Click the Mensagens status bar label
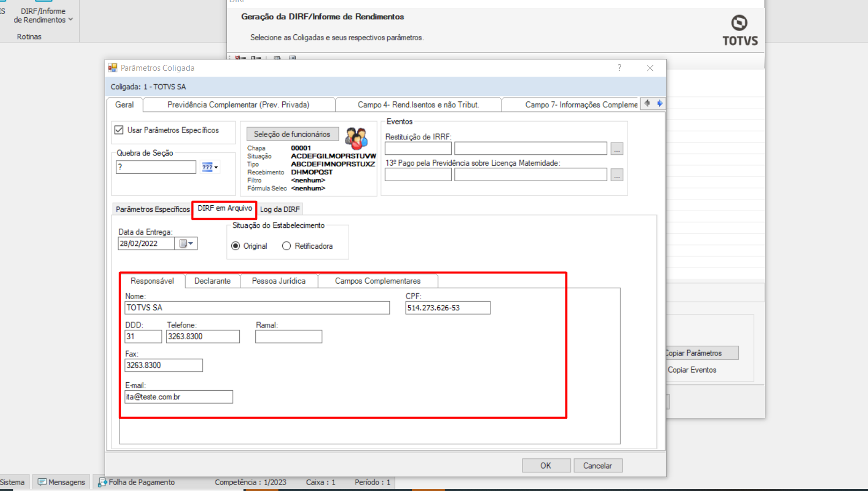 (x=67, y=482)
